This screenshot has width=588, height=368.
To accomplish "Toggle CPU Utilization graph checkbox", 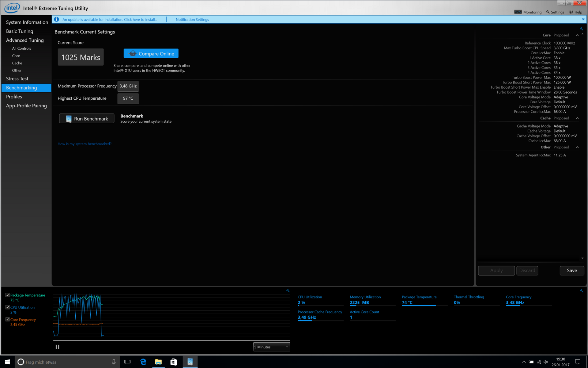I will click(8, 307).
